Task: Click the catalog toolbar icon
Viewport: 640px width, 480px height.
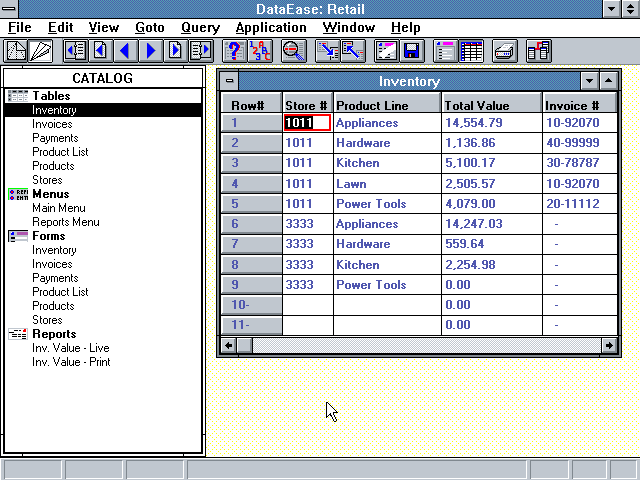Action: pyautogui.click(x=539, y=51)
